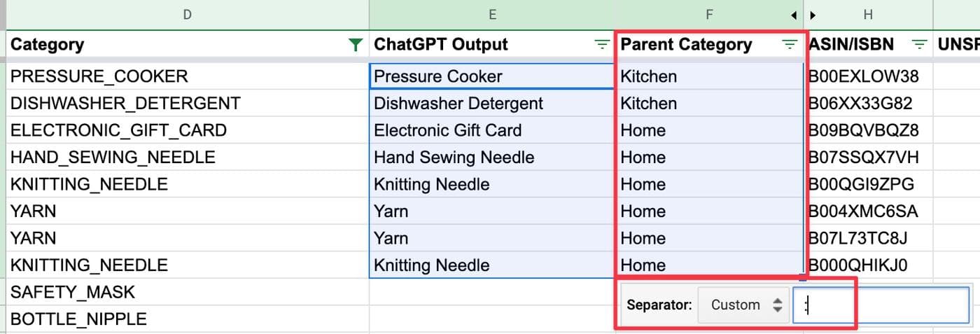
Task: Click the green filter icon in Category header
Action: [x=356, y=45]
